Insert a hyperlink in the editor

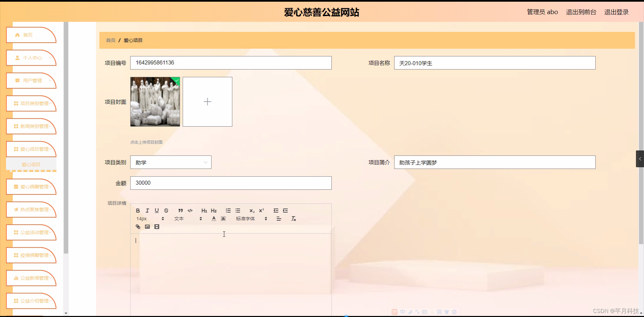(138, 226)
